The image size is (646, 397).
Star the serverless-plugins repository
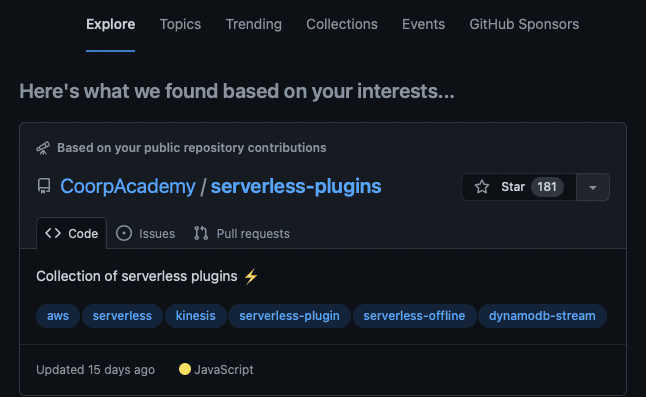click(x=519, y=187)
